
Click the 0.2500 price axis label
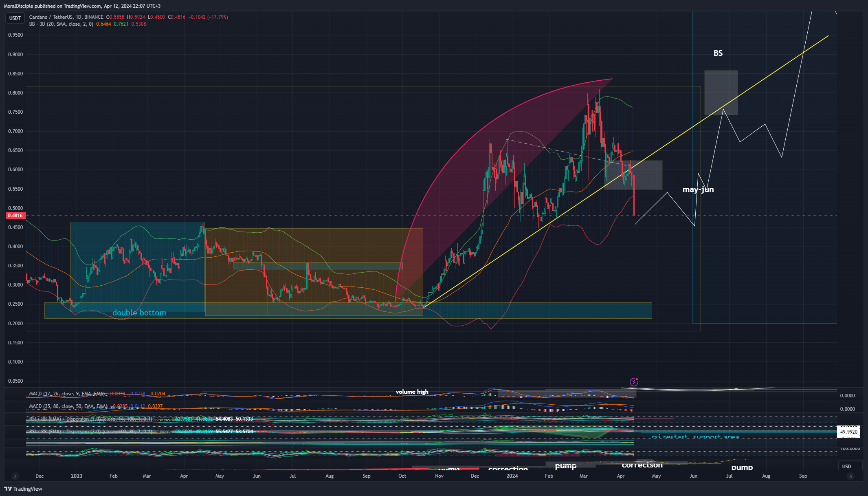[15, 304]
